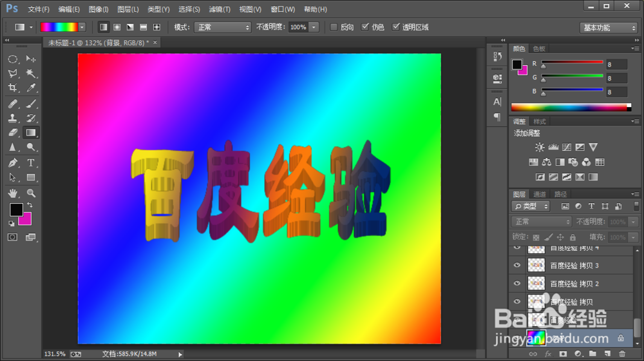Toggle Quick Mask mode icon
This screenshot has width=644, height=361.
(x=13, y=237)
